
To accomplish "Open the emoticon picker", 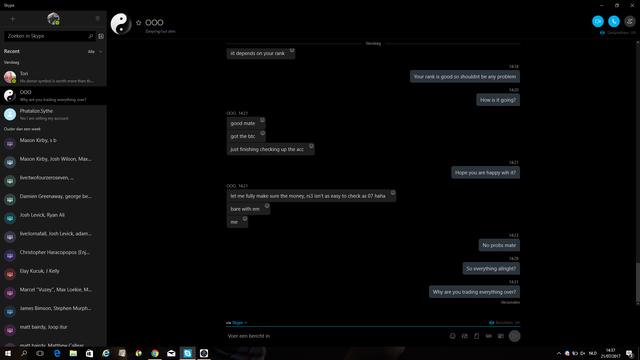I will (x=453, y=336).
